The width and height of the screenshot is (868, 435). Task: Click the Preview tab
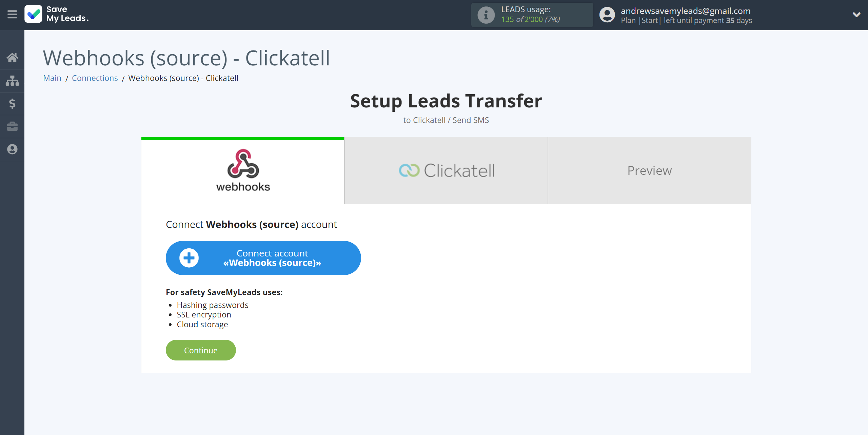tap(649, 170)
